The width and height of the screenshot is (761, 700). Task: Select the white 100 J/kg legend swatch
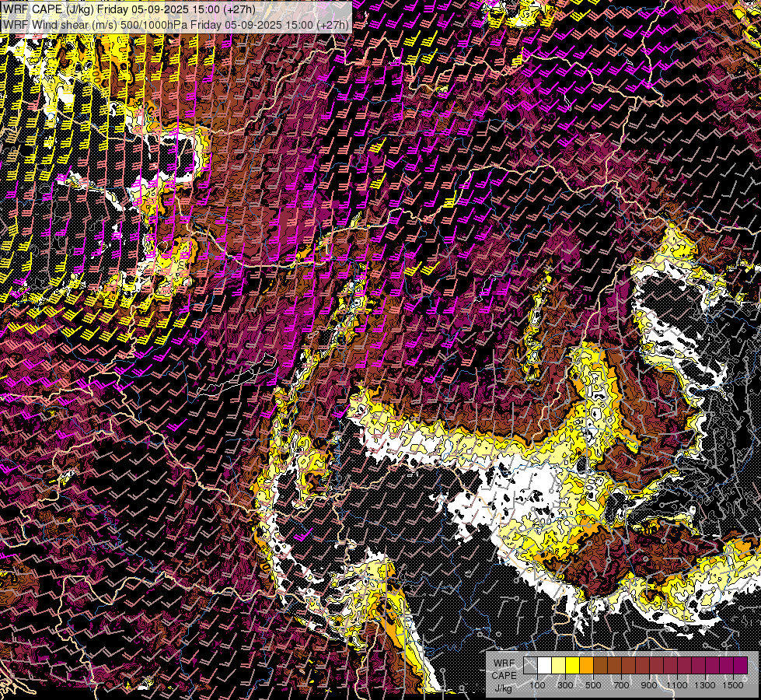[x=545, y=665]
